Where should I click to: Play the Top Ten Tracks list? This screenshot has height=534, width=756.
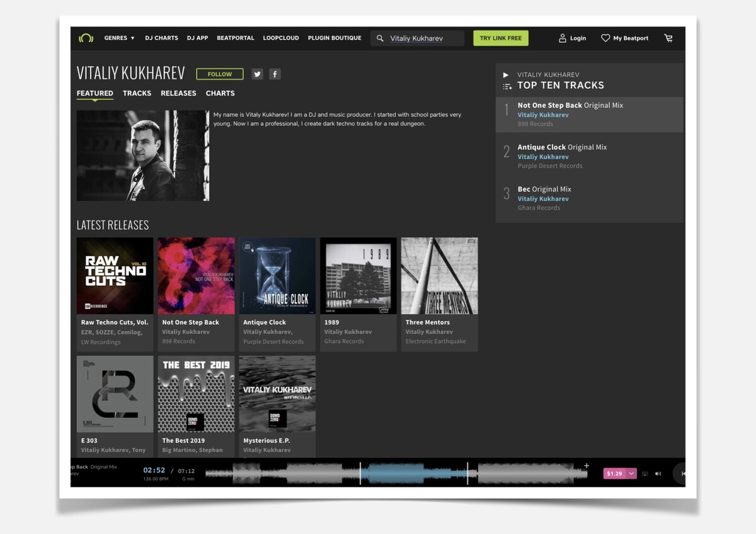tap(506, 75)
